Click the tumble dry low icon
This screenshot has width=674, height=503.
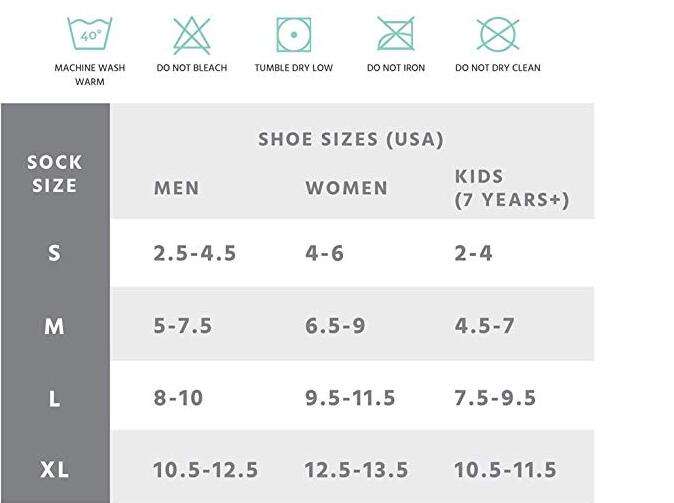click(x=294, y=35)
